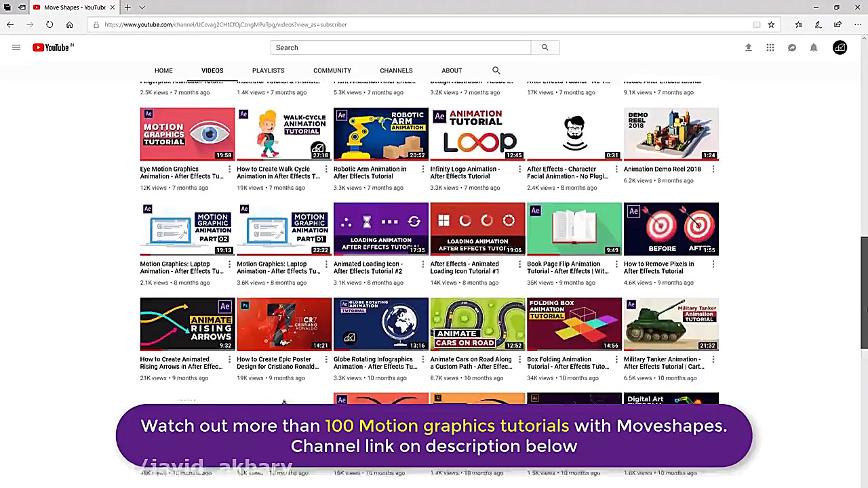View site info via the address bar lock icon

96,24
